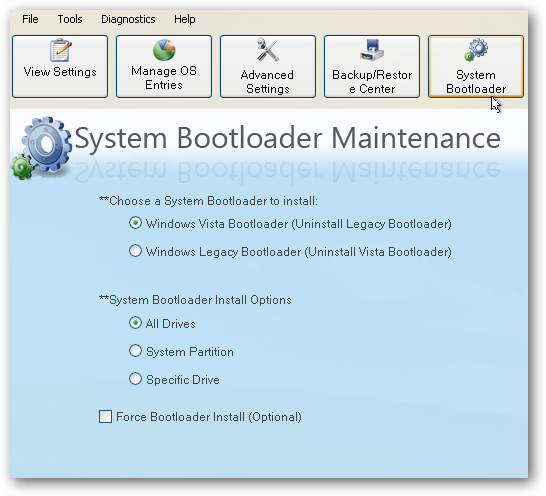This screenshot has height=496, width=546.
Task: Choose the All Drives install option
Action: (135, 323)
